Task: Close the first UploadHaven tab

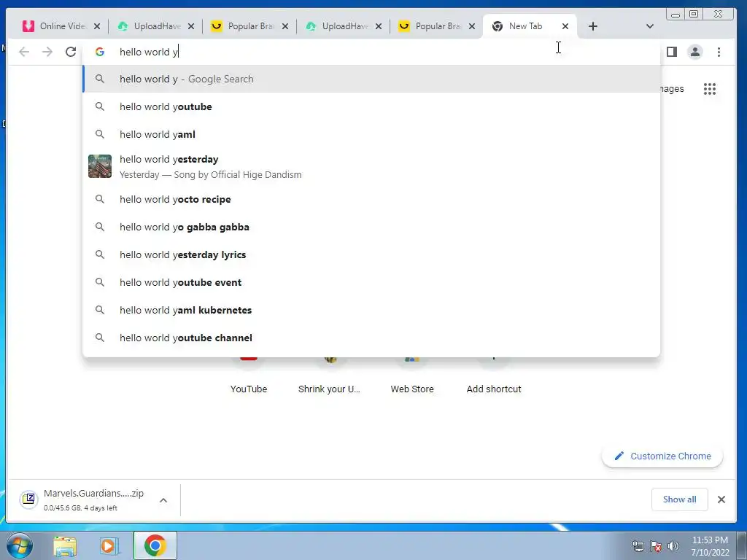Action: (x=191, y=27)
